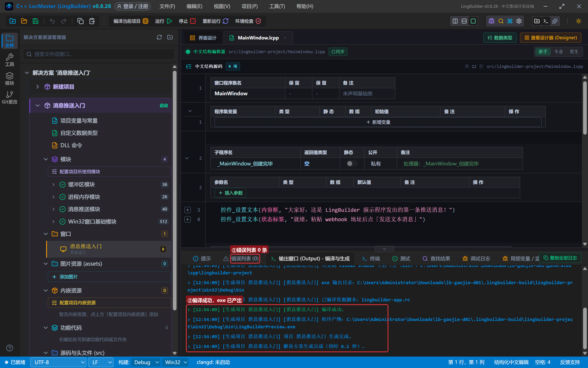
Task: Click the copy icon in toolbar
Action: point(80,21)
